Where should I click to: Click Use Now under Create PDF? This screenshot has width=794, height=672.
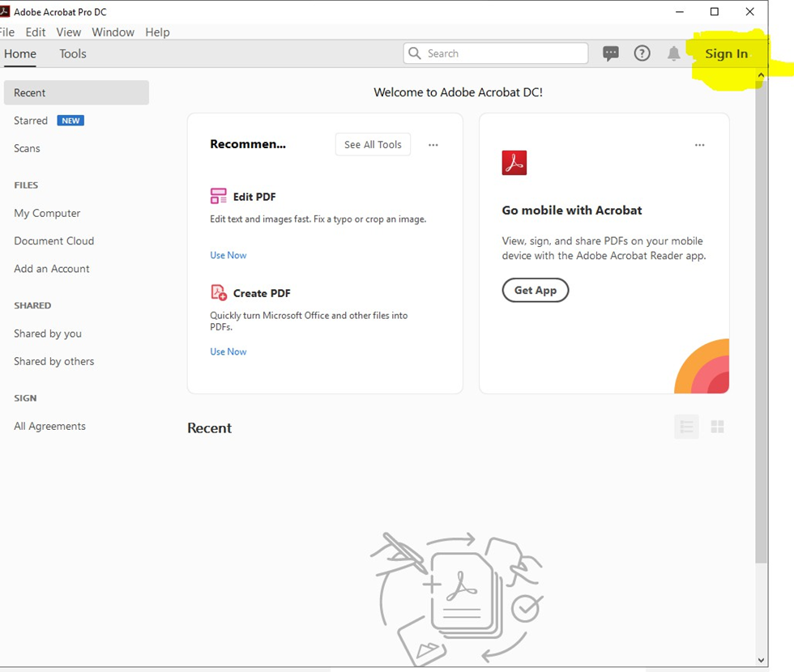(228, 351)
